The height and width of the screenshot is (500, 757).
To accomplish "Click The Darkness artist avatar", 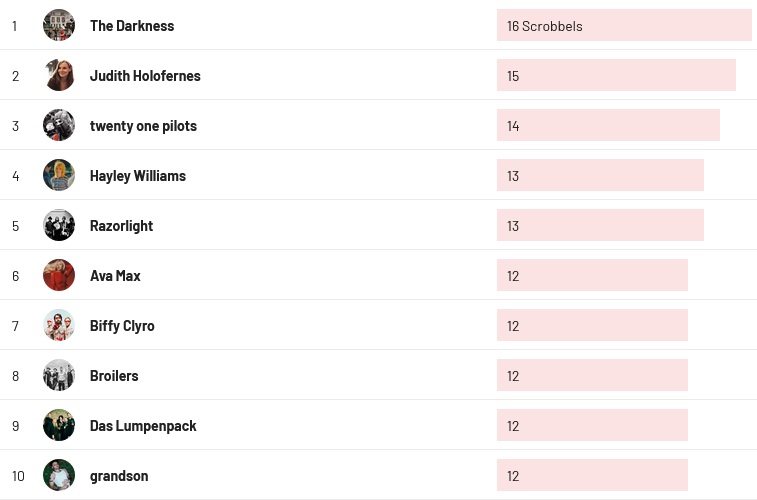I will (x=59, y=25).
